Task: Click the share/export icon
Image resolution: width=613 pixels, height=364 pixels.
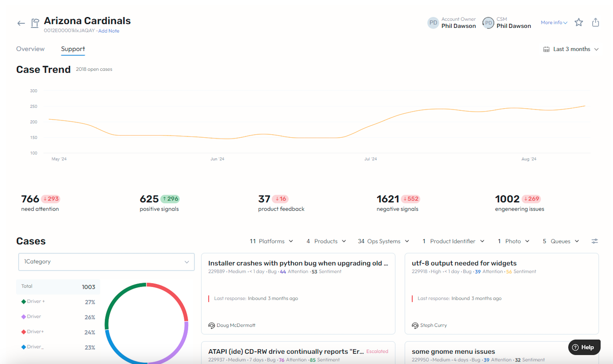Action: (595, 23)
